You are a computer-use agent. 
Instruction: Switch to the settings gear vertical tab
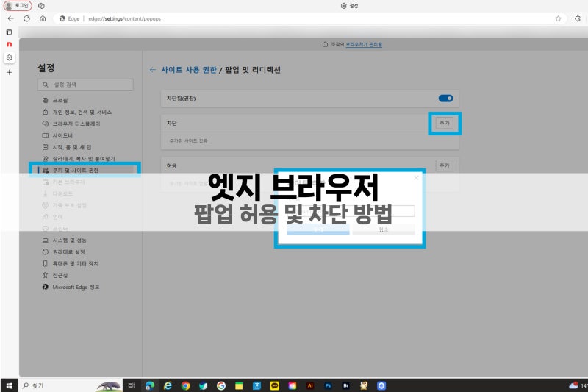point(10,57)
